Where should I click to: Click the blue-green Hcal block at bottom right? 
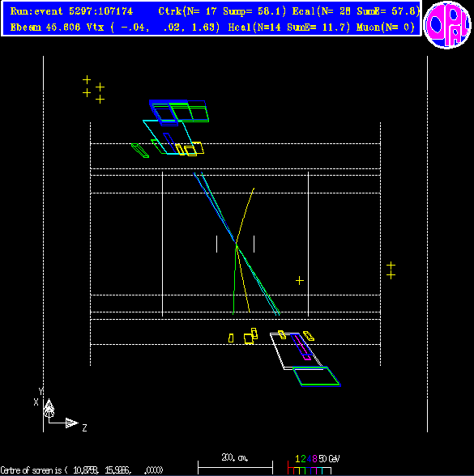[x=316, y=376]
